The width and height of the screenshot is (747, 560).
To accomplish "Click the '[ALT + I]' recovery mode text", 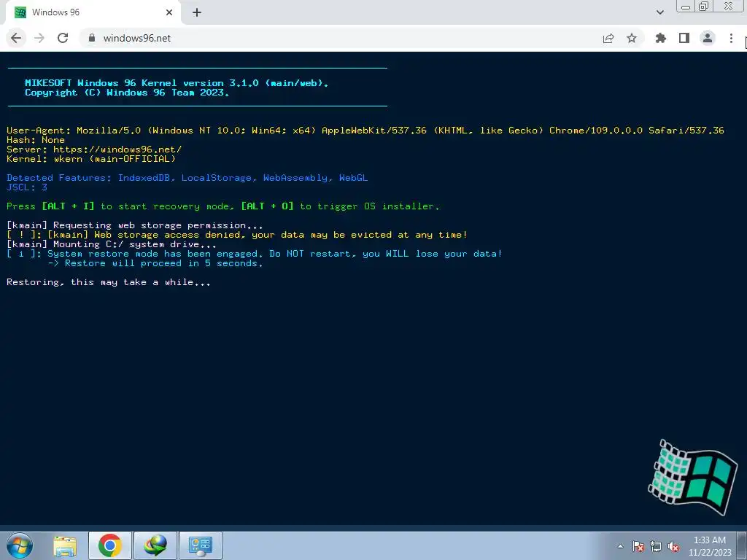I will pos(68,206).
